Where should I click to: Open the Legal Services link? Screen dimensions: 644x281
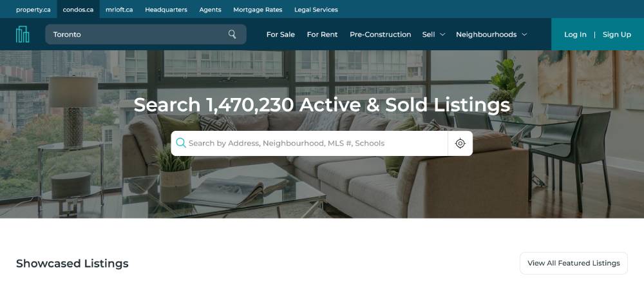[316, 10]
